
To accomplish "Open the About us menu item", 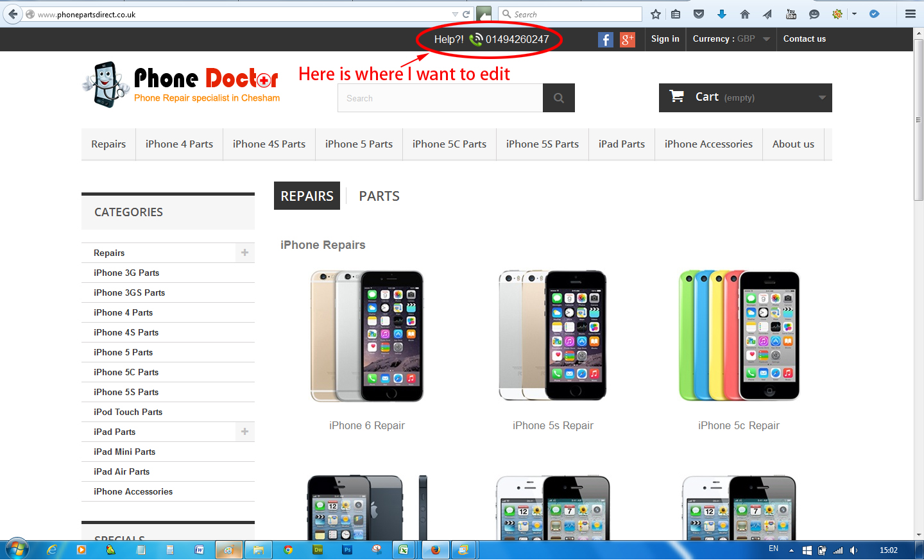I will pos(793,144).
